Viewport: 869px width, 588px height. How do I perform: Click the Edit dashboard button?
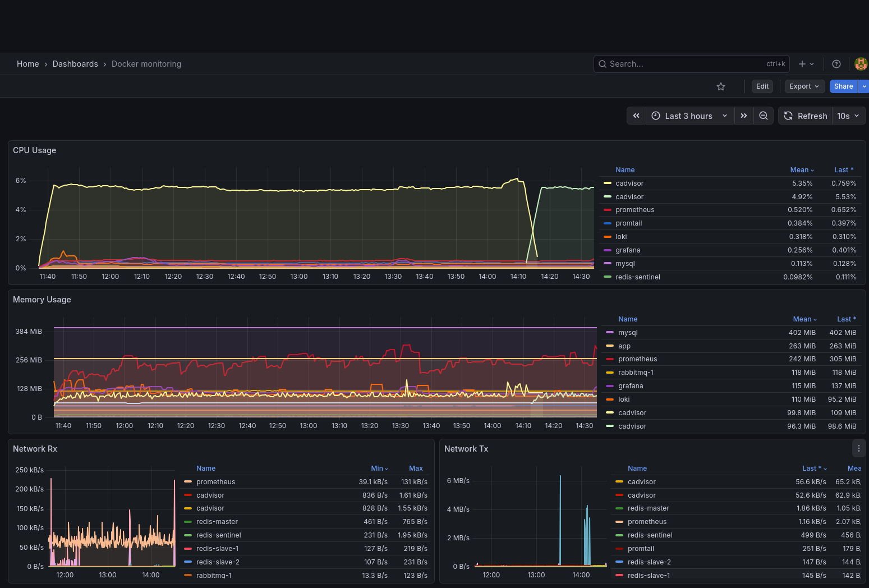762,86
